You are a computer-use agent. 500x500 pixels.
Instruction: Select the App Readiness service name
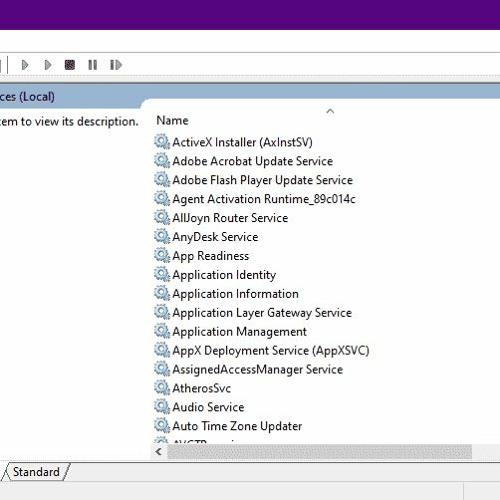click(210, 256)
